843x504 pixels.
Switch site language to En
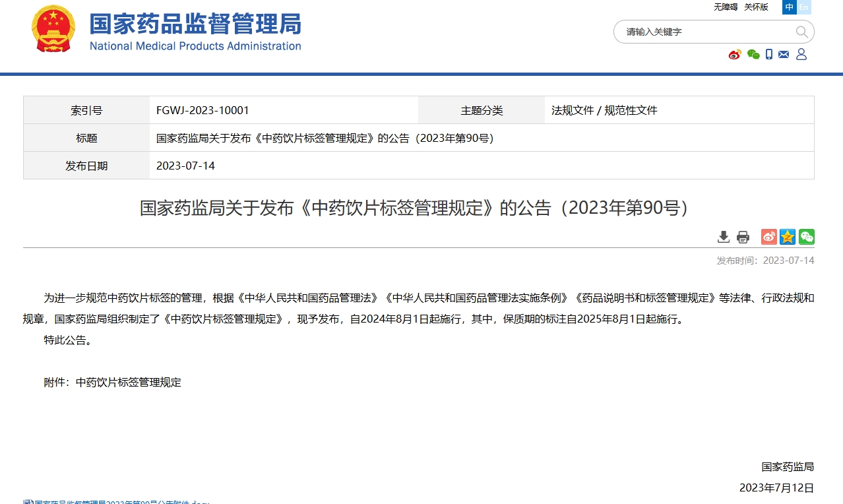(x=803, y=7)
